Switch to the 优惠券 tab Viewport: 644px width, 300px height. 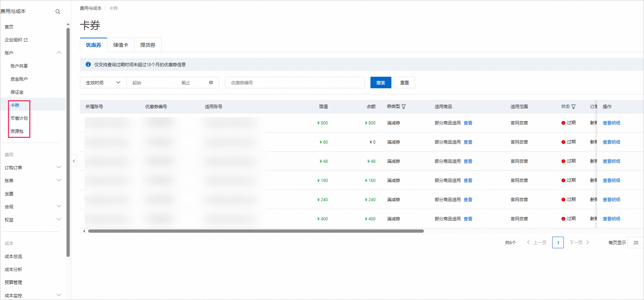pyautogui.click(x=94, y=45)
